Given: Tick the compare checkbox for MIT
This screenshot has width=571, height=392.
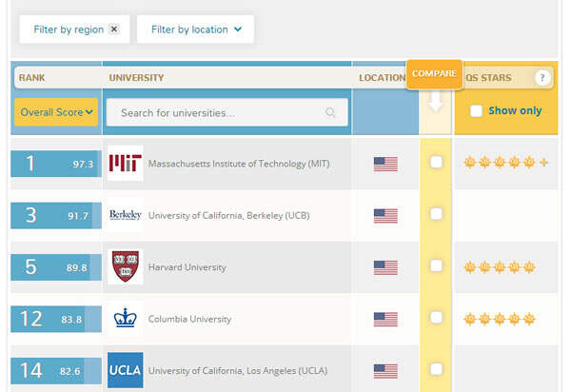Looking at the screenshot, I should pos(436,162).
